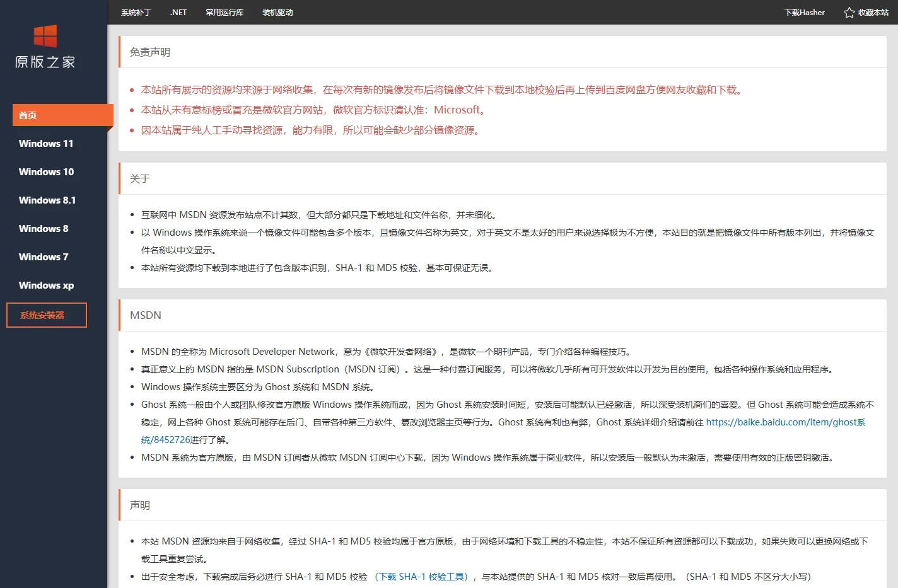Open Windows 7 sidebar entry

(44, 257)
